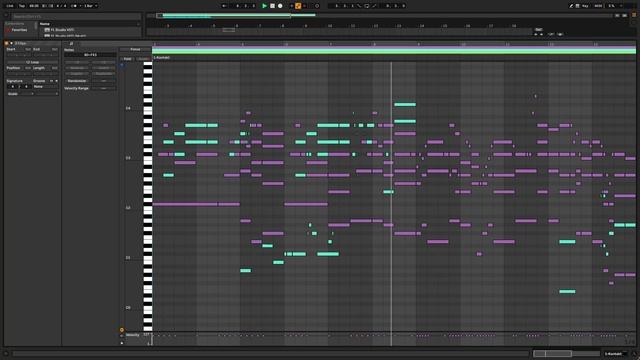The height and width of the screenshot is (360, 640).
Task: Click the orange icon at top right
Action: pyautogui.click(x=634, y=14)
